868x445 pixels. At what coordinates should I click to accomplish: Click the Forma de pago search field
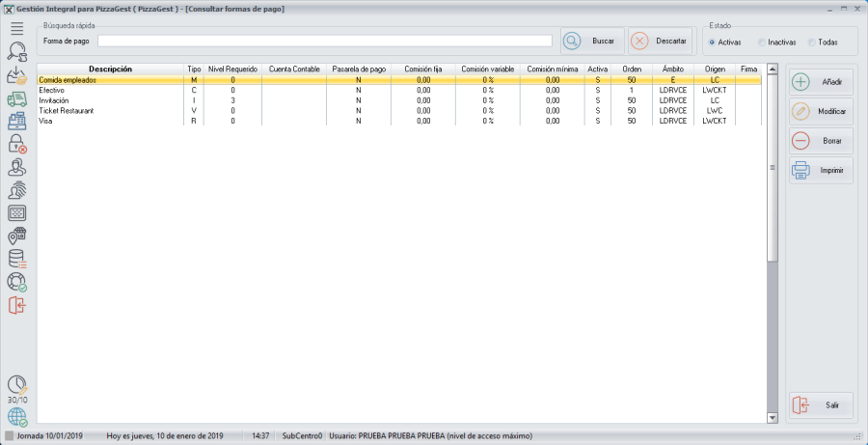point(324,42)
